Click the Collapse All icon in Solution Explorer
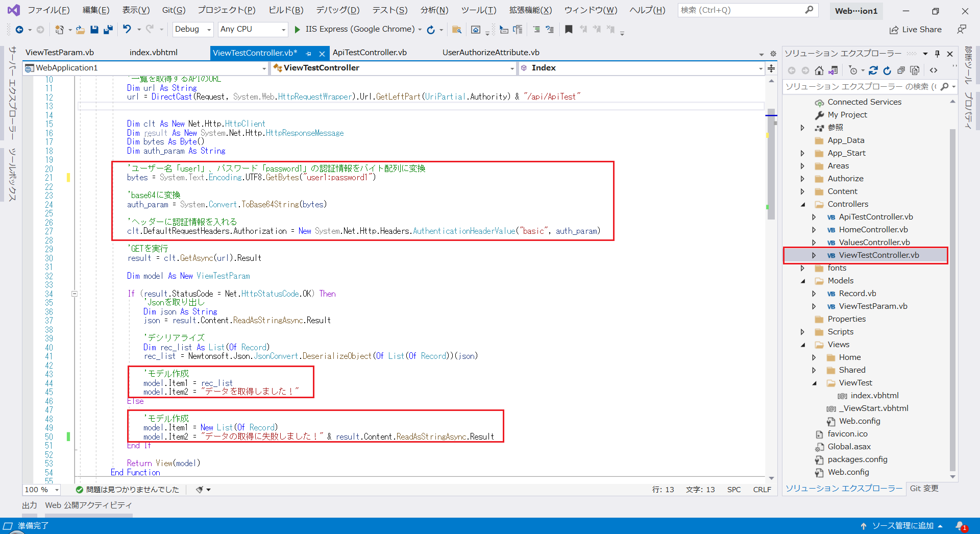 (x=901, y=70)
